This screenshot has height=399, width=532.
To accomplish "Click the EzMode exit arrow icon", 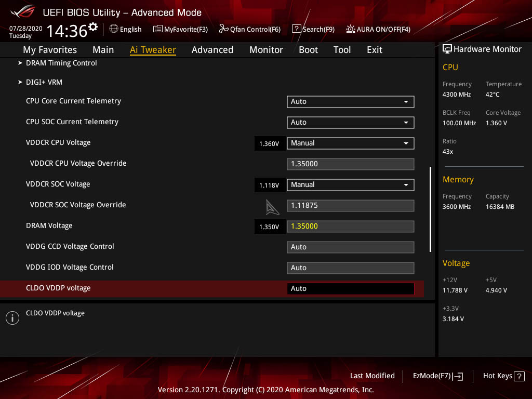I will (458, 376).
